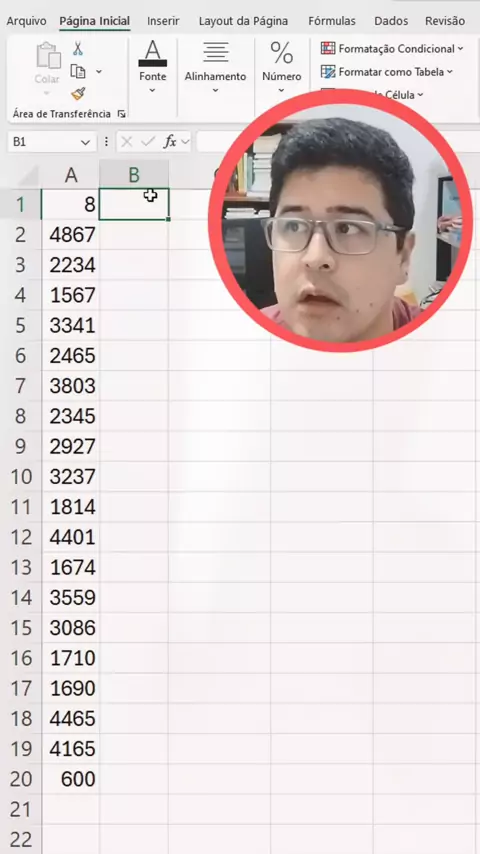
Task: Launch the Área de Transferência dialog expander
Action: (x=121, y=114)
